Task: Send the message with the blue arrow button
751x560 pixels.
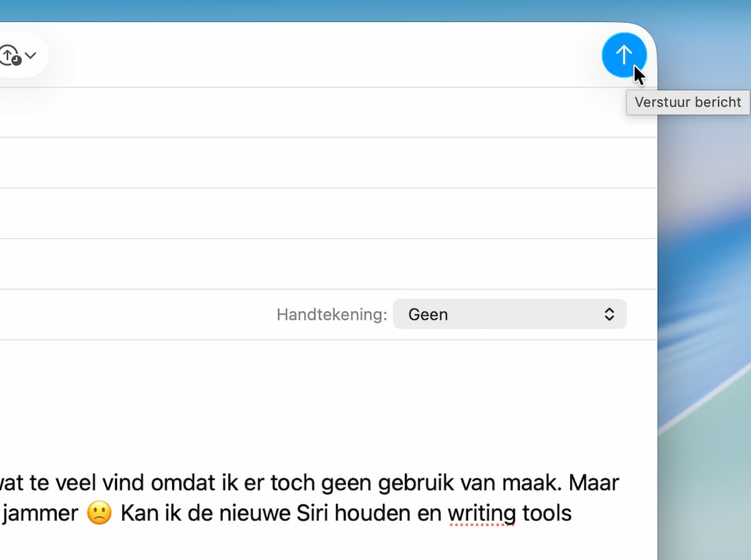Action: click(x=624, y=56)
